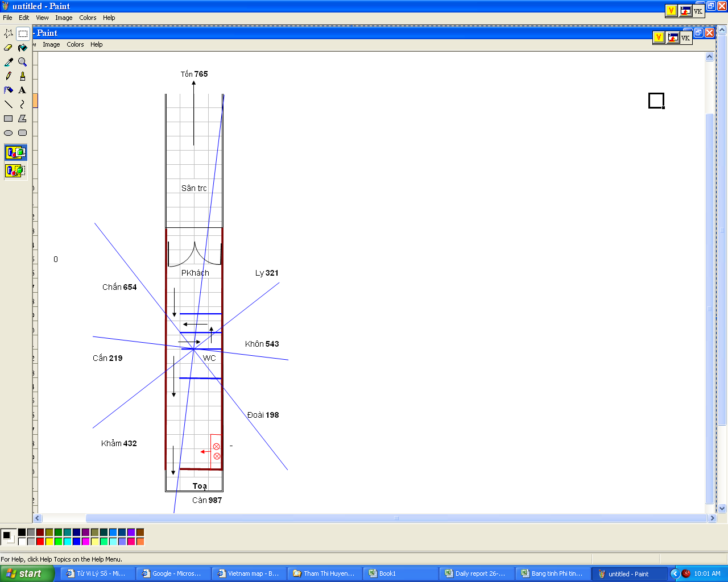This screenshot has height=582, width=728.
Task: Select the Eraser tool
Action: click(x=9, y=48)
